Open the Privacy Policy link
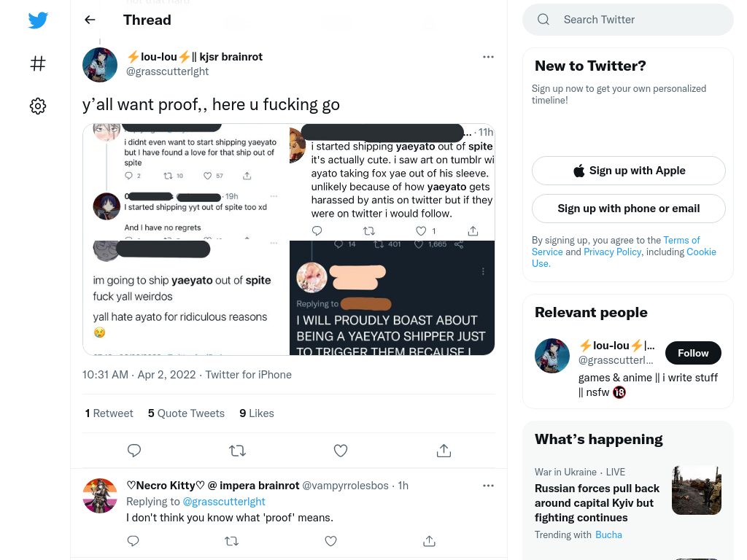 point(613,252)
